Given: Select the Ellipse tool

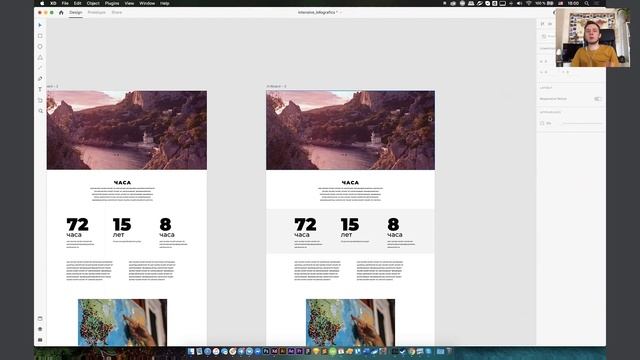Looking at the screenshot, I should (x=40, y=47).
